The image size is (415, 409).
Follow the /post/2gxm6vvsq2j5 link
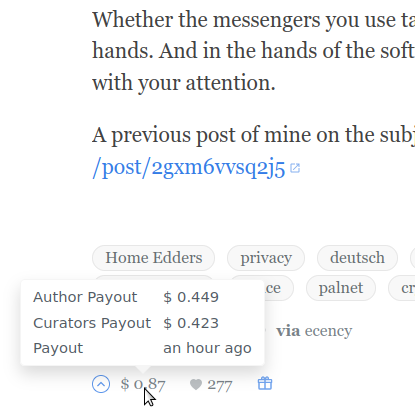pyautogui.click(x=189, y=167)
